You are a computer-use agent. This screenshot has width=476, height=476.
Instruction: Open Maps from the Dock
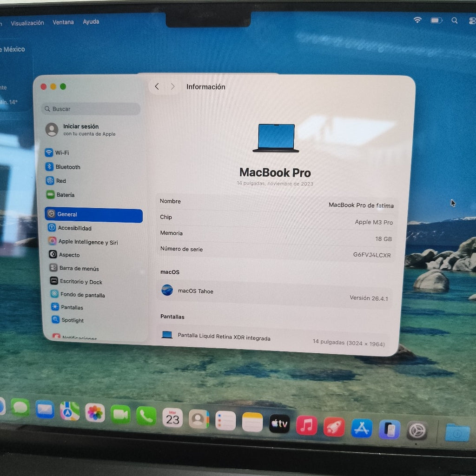70,411
